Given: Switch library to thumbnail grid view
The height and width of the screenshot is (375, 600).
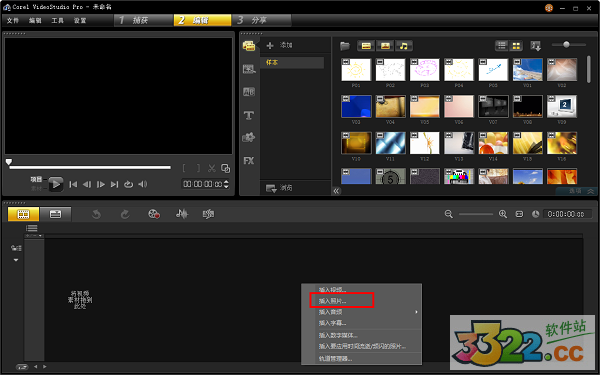Looking at the screenshot, I should [516, 46].
